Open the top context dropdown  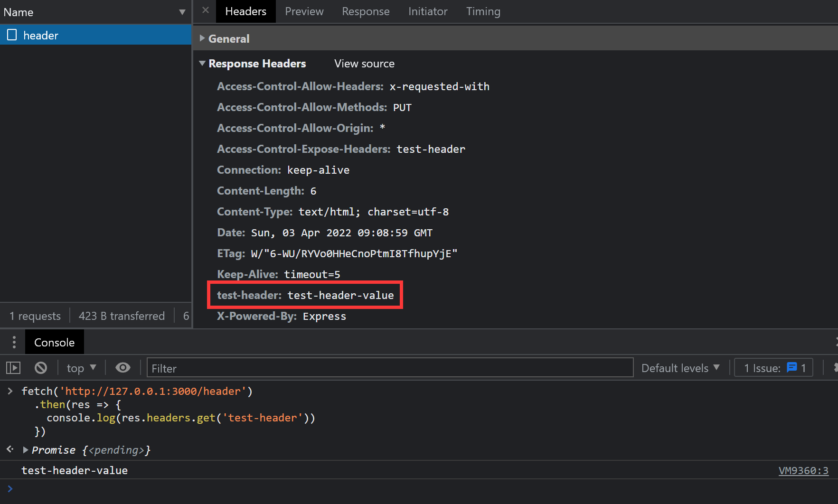point(82,368)
